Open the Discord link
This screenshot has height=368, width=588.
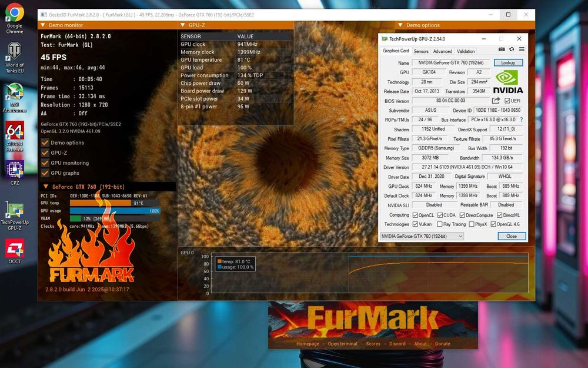point(397,344)
